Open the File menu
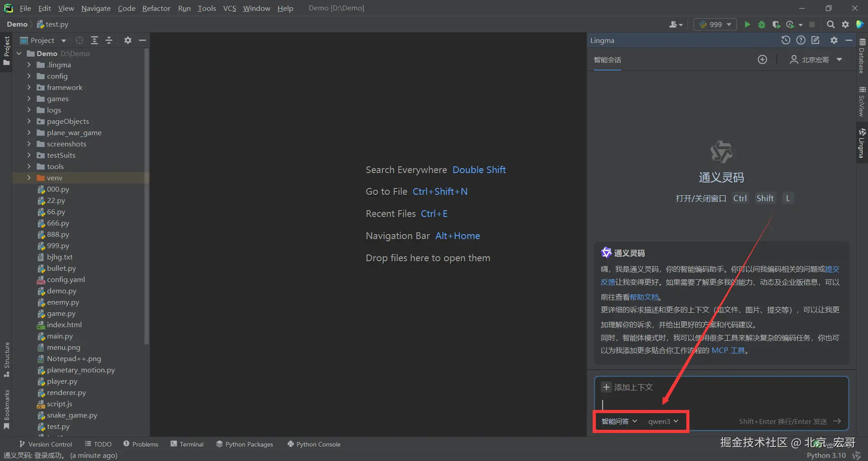 pyautogui.click(x=25, y=8)
